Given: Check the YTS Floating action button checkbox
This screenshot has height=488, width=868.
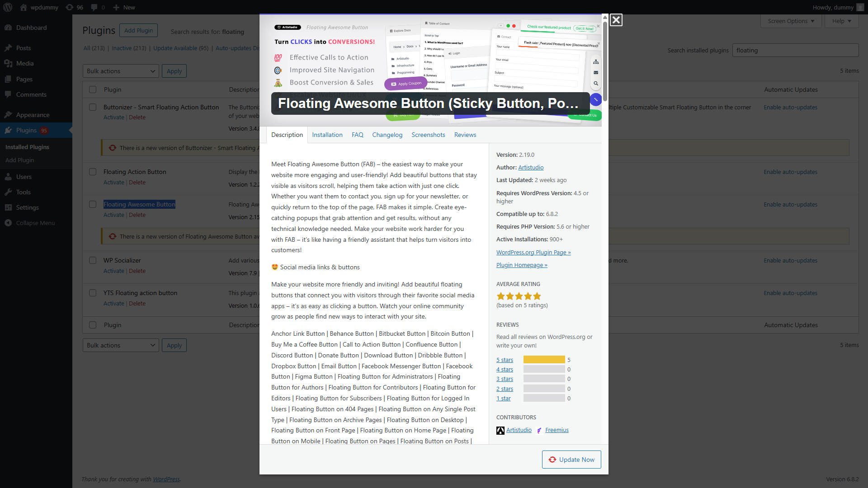Looking at the screenshot, I should coord(93,293).
